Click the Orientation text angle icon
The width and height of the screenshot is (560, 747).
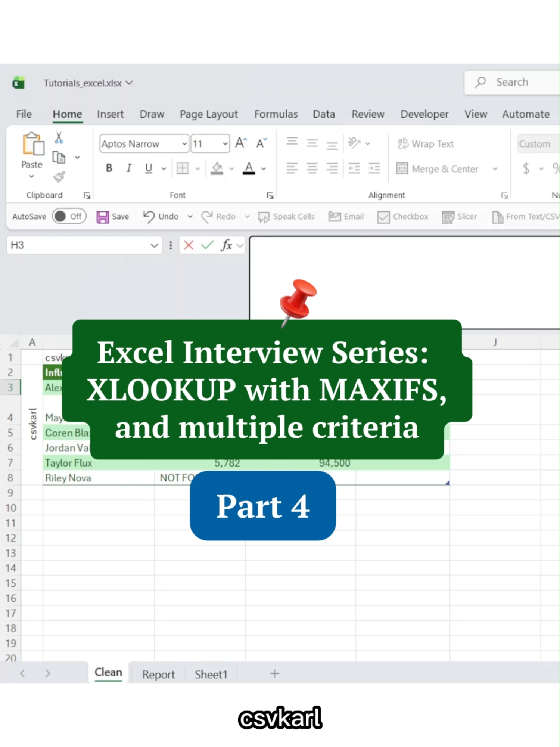pyautogui.click(x=354, y=143)
